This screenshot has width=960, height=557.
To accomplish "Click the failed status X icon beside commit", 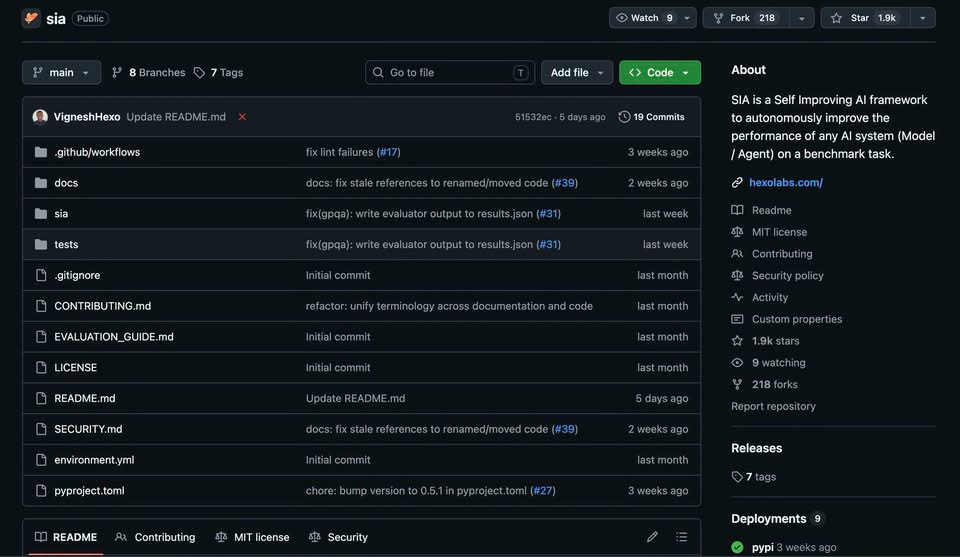I will coord(242,117).
